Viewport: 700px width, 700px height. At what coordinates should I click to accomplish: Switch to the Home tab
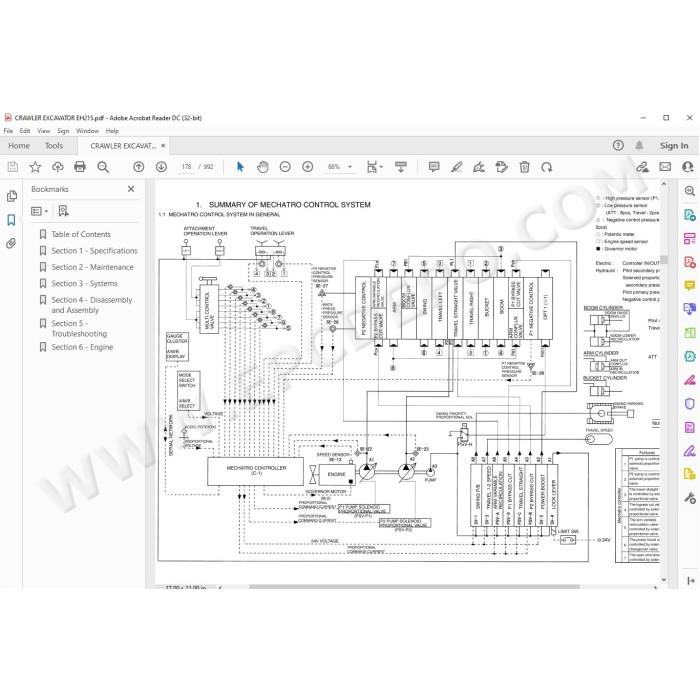point(19,146)
